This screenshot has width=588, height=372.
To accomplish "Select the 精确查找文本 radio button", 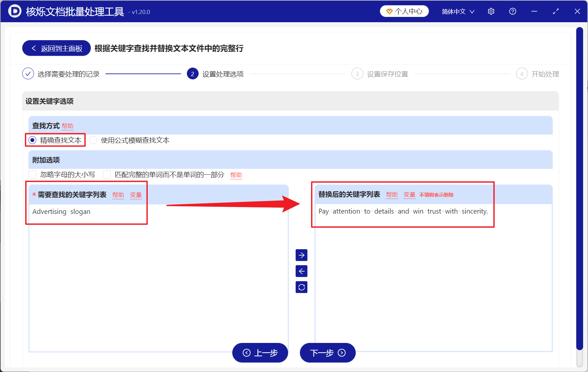I will coord(32,140).
